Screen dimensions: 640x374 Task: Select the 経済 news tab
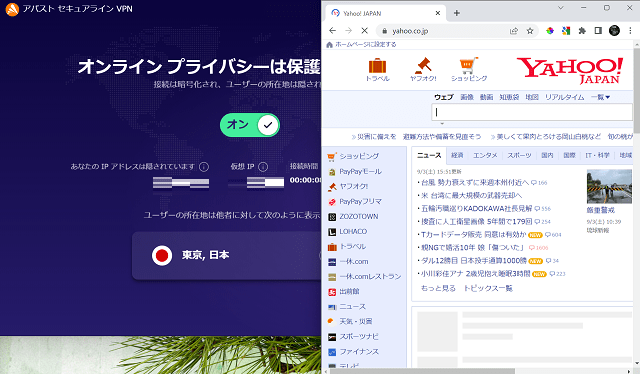[457, 155]
